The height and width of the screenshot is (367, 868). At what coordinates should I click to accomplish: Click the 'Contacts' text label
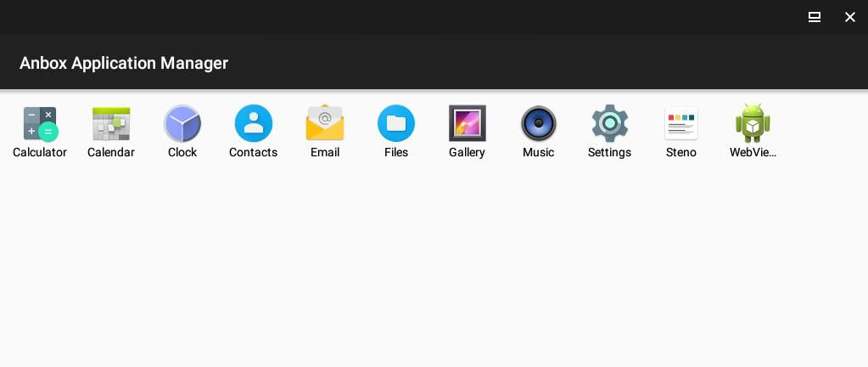coord(254,152)
